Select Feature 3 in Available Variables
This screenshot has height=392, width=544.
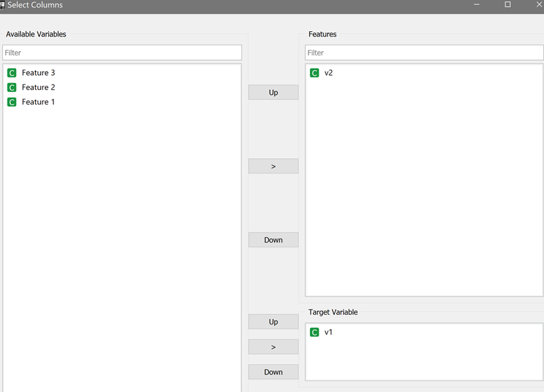pos(39,72)
